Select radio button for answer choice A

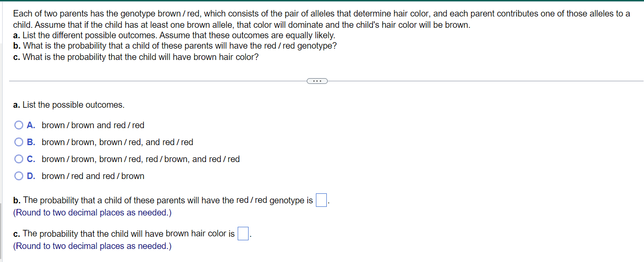[x=19, y=125]
